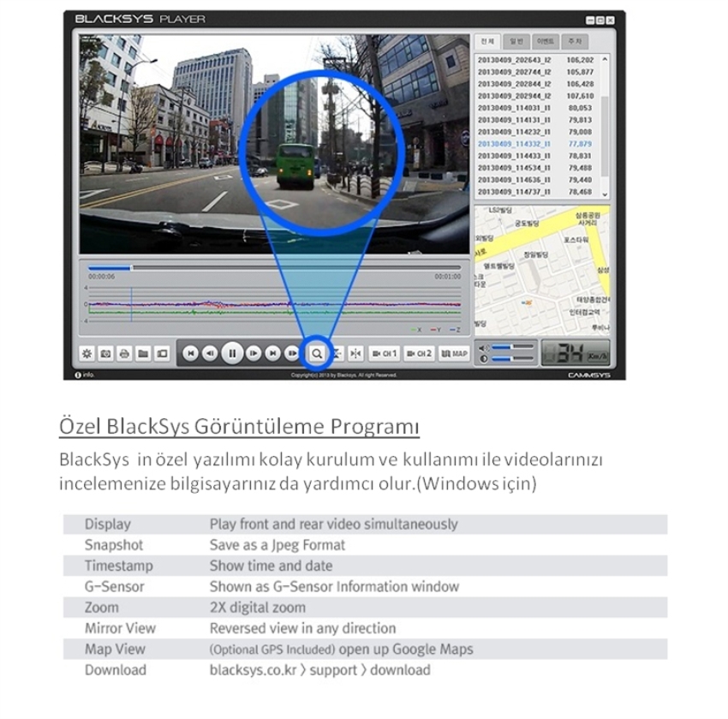Activate the magnifier zoom tool

tap(317, 354)
